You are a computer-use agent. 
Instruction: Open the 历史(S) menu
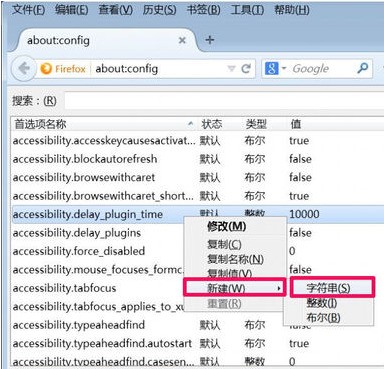pos(159,10)
